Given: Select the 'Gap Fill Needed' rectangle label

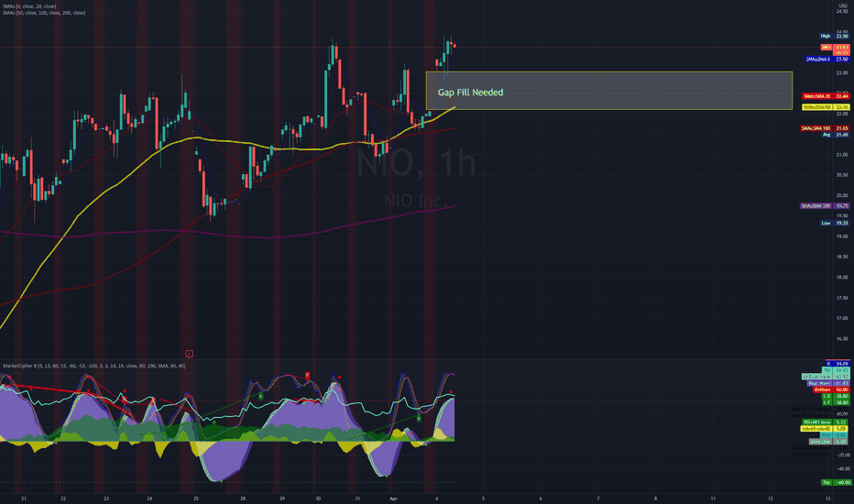Looking at the screenshot, I should (471, 93).
